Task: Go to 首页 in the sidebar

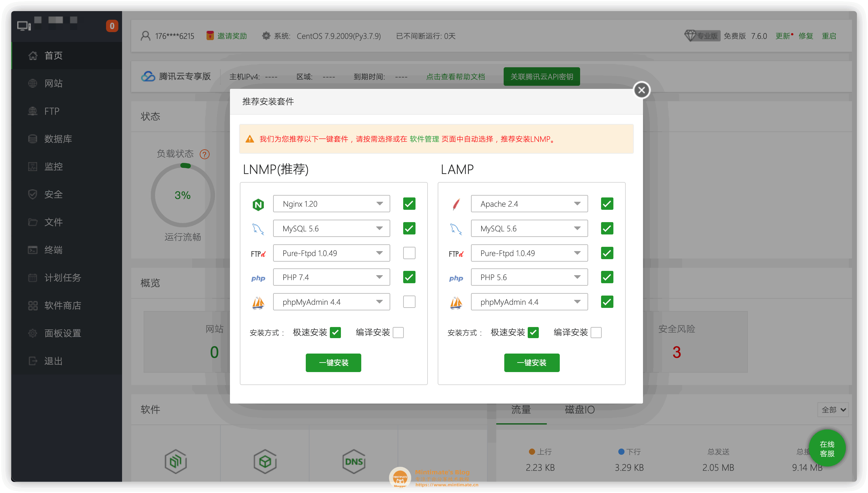Action: click(x=67, y=56)
